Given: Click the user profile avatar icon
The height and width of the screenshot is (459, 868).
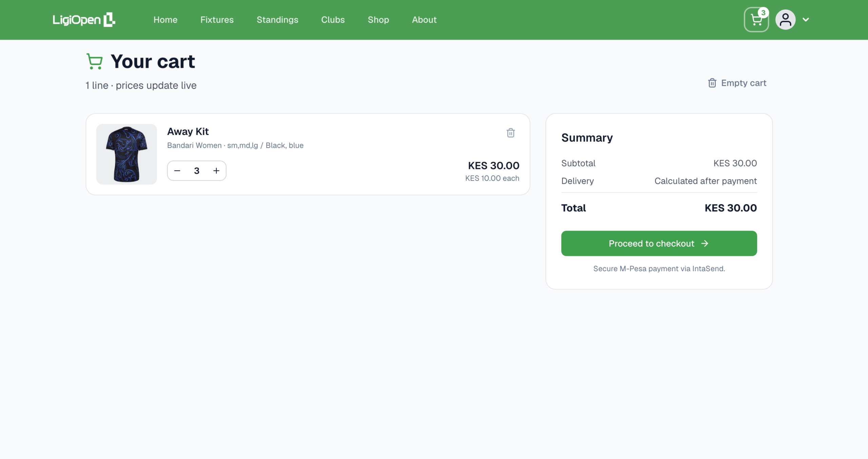Looking at the screenshot, I should point(785,20).
